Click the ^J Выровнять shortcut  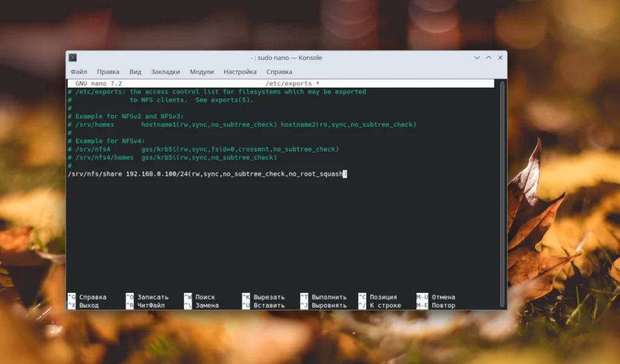[323, 305]
